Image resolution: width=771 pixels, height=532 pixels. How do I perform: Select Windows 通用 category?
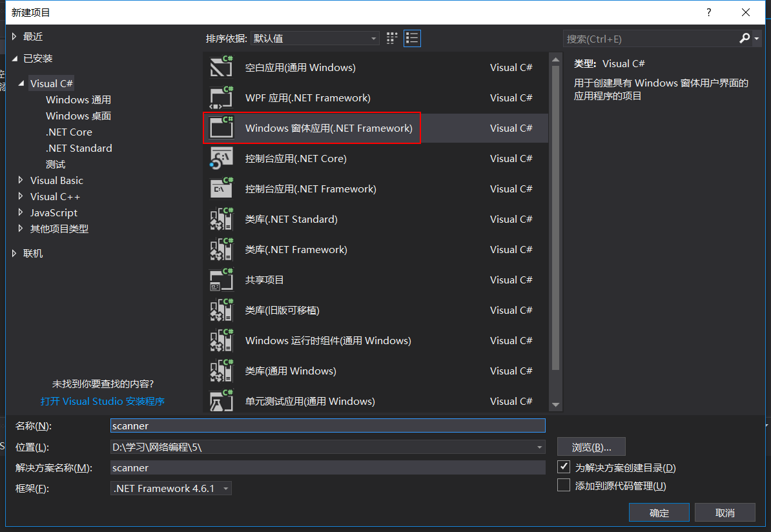click(x=78, y=100)
